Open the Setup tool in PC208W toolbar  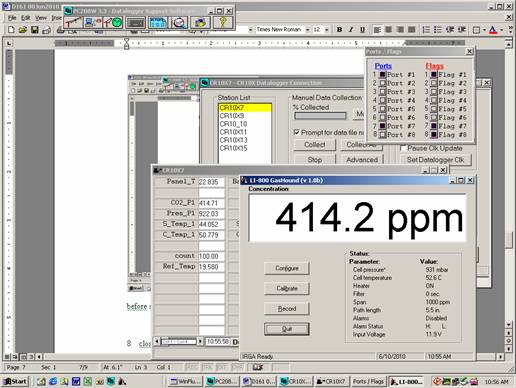pos(73,22)
